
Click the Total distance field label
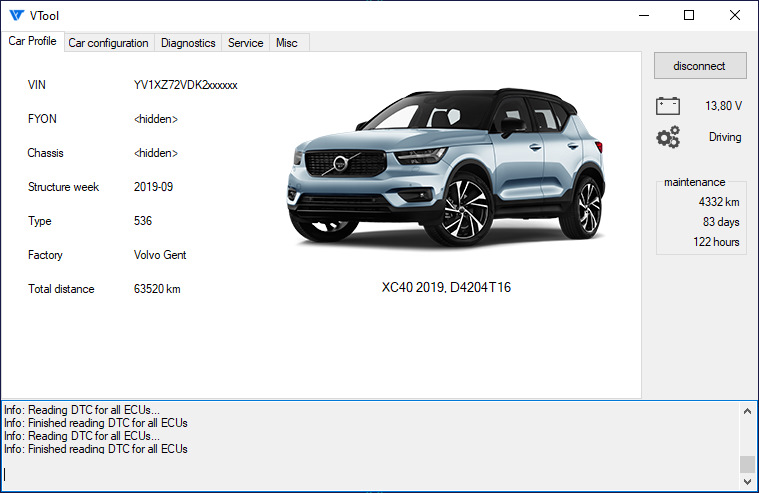[x=61, y=289]
